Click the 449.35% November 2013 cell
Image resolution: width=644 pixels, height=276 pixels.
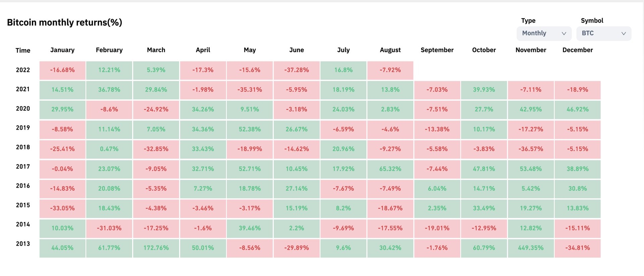tap(531, 248)
